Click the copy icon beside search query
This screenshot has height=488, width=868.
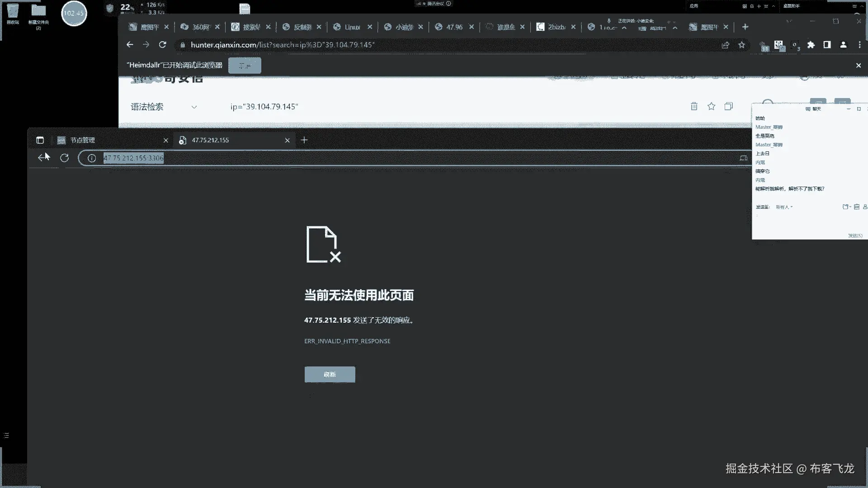(x=728, y=106)
